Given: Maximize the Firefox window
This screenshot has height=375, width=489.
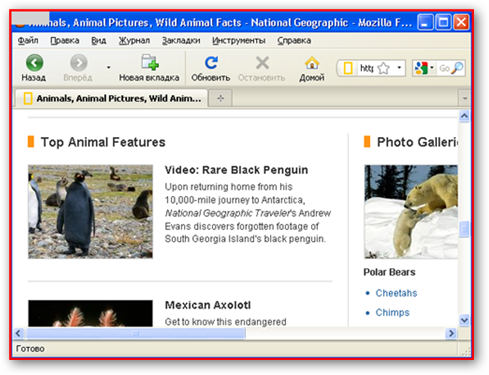Looking at the screenshot, I should tap(443, 23).
